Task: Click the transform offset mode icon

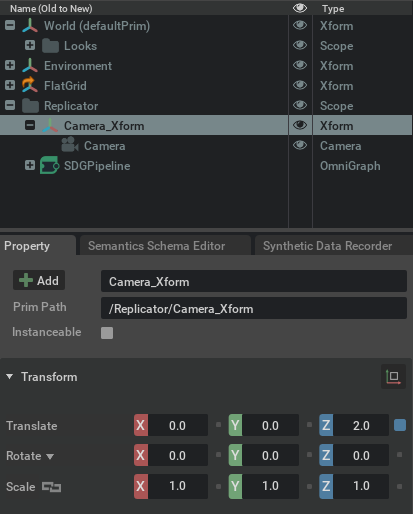Action: (393, 377)
